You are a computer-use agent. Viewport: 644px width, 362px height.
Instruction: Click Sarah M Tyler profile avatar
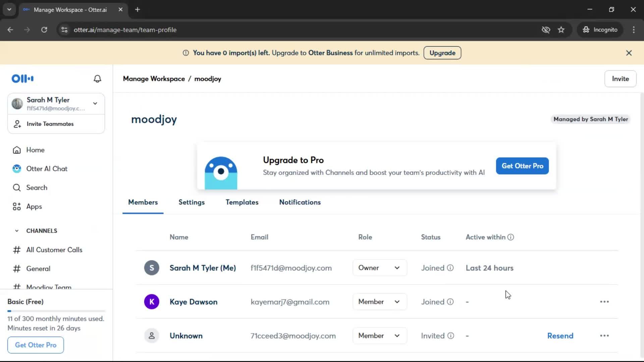[x=17, y=104]
